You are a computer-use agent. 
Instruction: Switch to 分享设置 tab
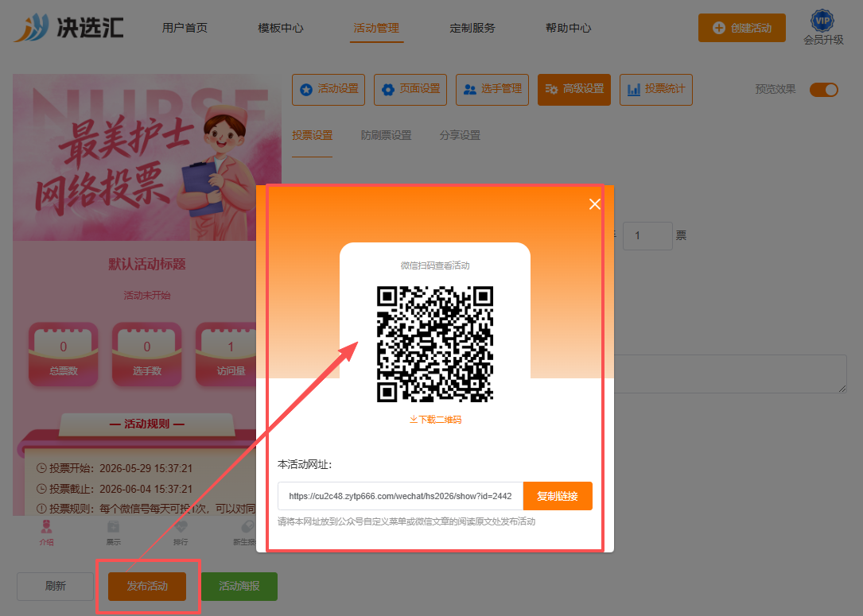tap(460, 135)
